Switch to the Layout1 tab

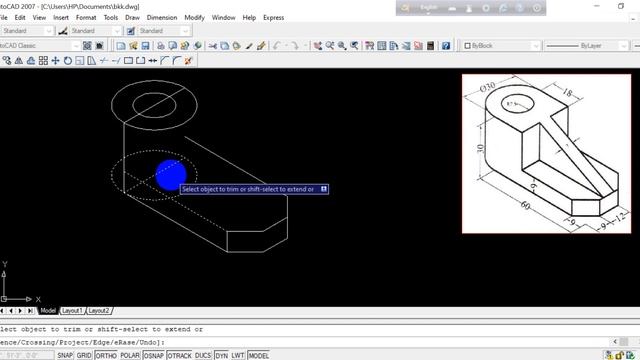(x=72, y=311)
